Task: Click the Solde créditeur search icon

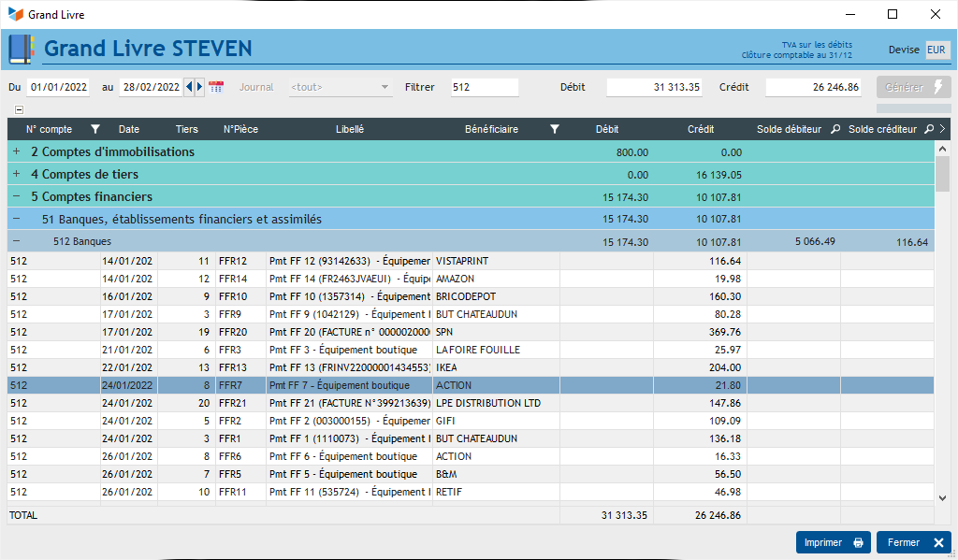Action: point(929,130)
